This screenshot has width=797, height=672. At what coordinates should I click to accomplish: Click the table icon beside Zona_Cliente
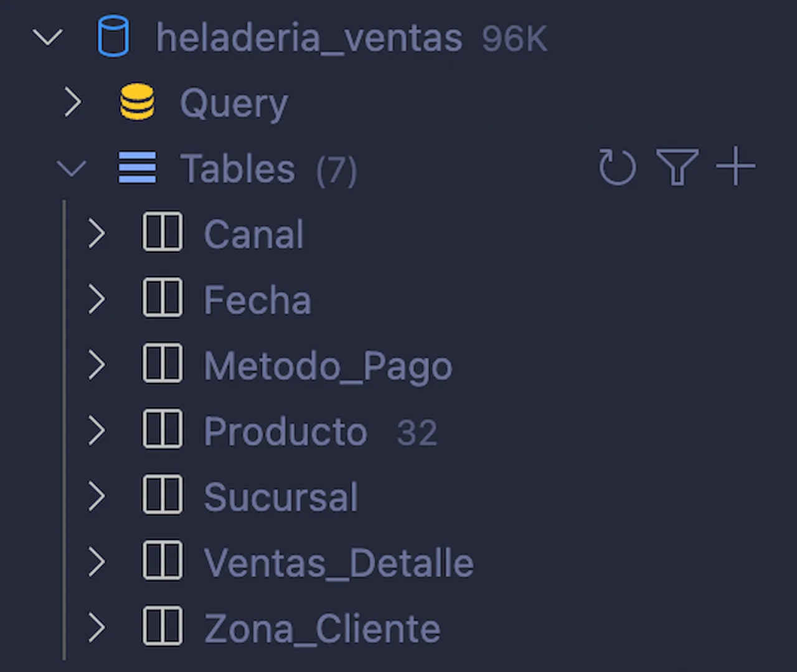[x=162, y=627]
